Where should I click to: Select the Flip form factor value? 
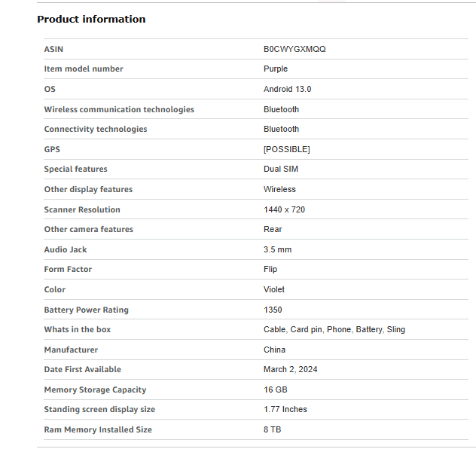tap(270, 270)
